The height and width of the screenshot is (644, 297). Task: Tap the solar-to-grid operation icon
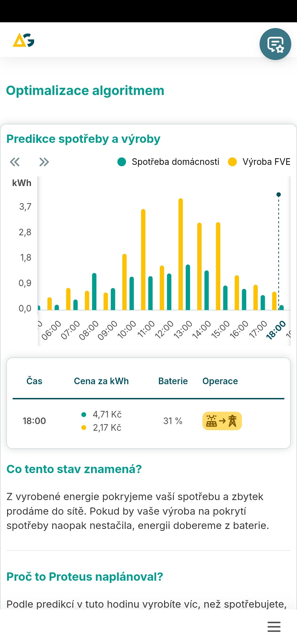222,421
